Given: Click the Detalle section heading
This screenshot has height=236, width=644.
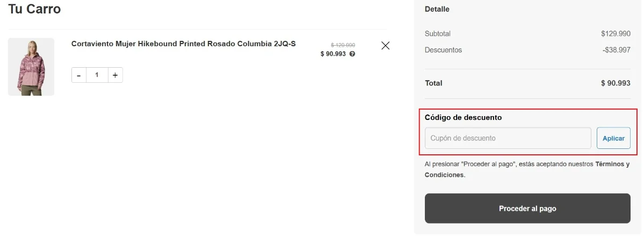Looking at the screenshot, I should coord(437,9).
